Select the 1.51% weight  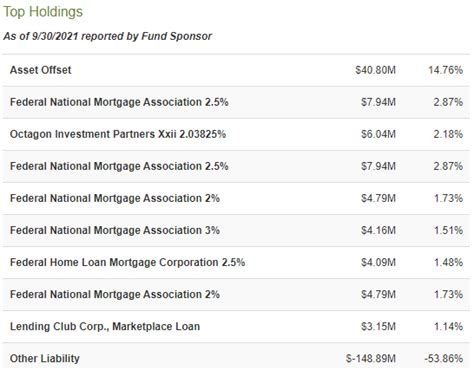point(448,230)
